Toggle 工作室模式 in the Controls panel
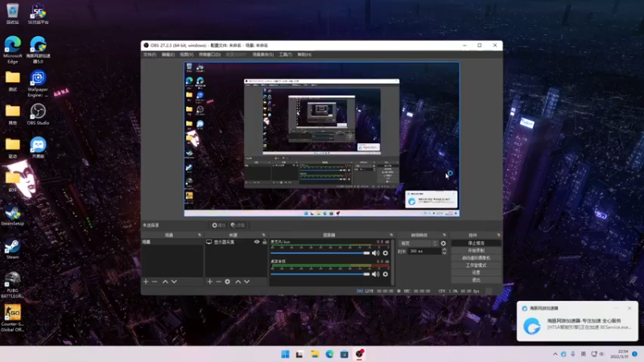 click(x=476, y=265)
